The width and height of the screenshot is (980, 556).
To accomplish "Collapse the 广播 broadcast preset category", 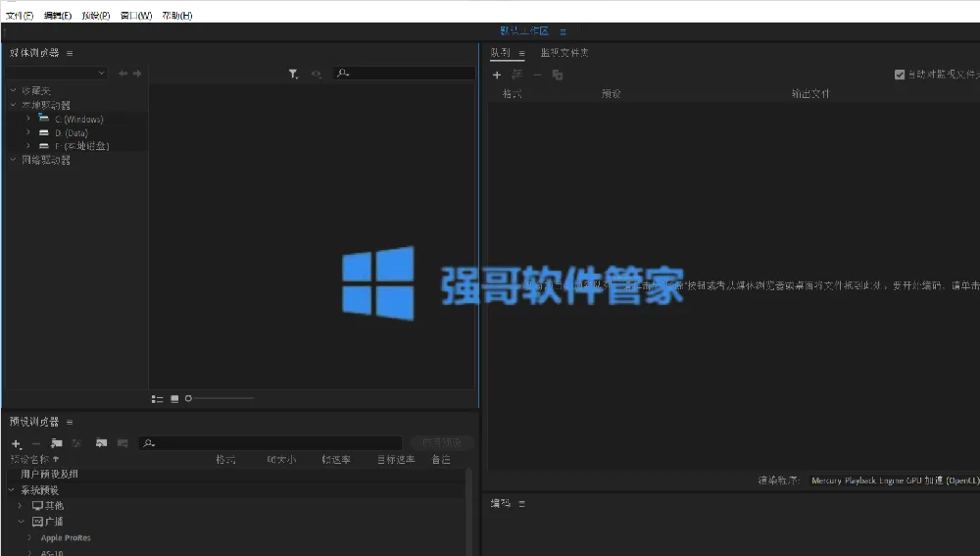I will click(x=21, y=521).
